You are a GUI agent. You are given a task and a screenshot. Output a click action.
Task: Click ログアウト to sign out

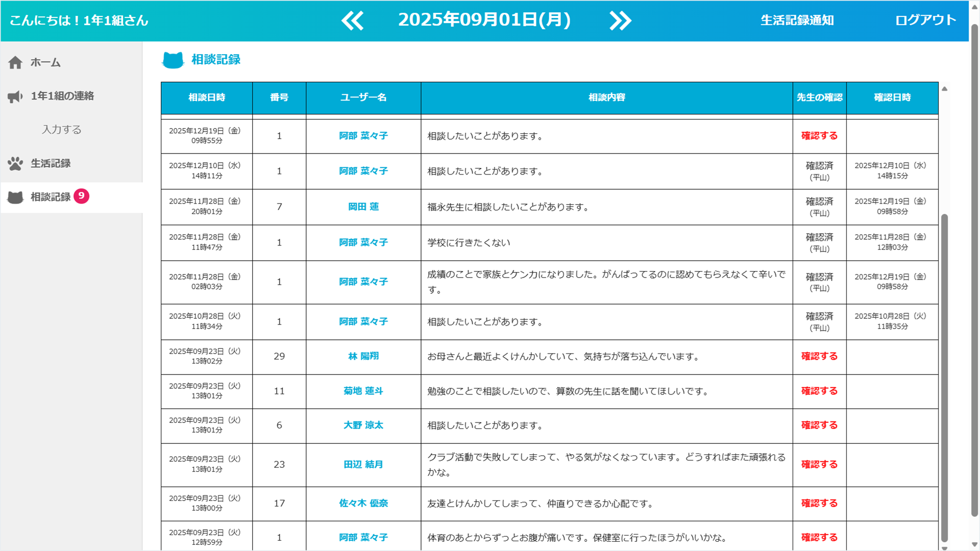click(925, 20)
